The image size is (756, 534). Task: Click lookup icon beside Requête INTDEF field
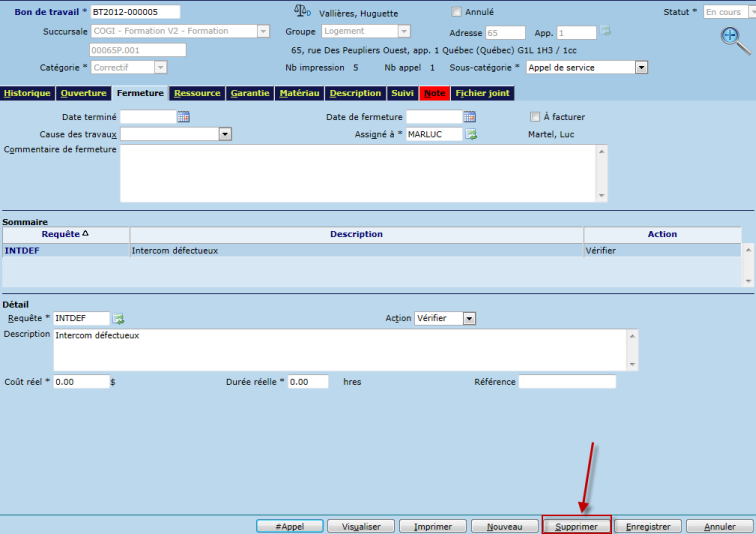(119, 319)
